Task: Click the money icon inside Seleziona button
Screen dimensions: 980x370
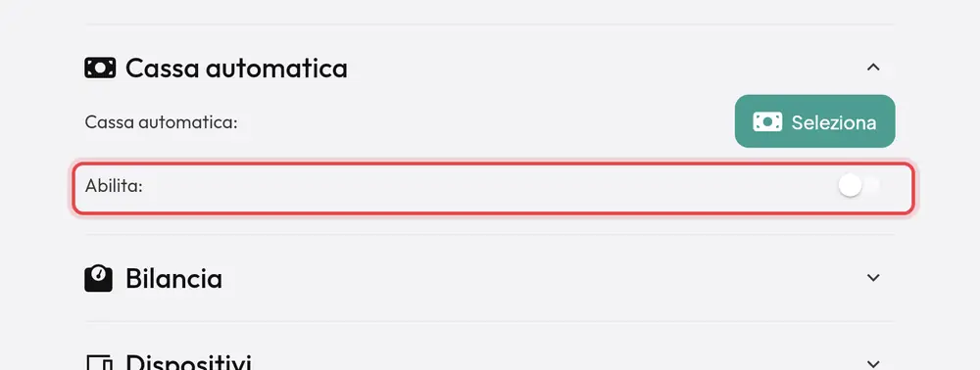Action: click(x=767, y=121)
